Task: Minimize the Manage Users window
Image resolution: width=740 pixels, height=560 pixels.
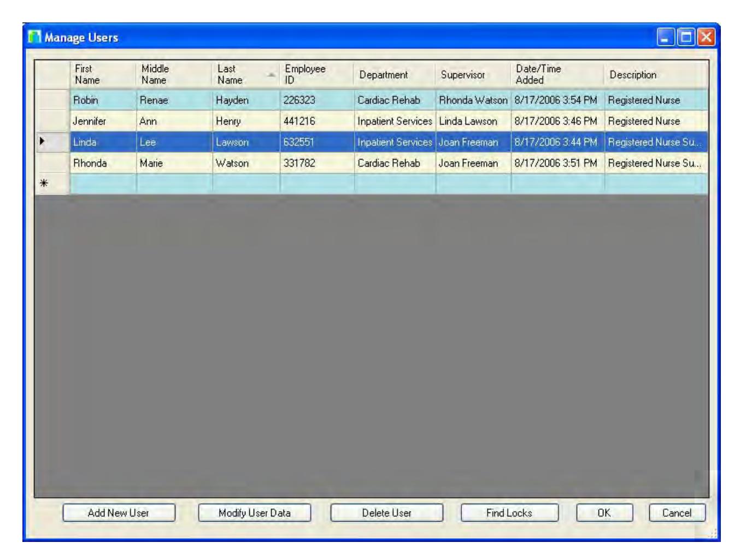Action: click(x=665, y=37)
